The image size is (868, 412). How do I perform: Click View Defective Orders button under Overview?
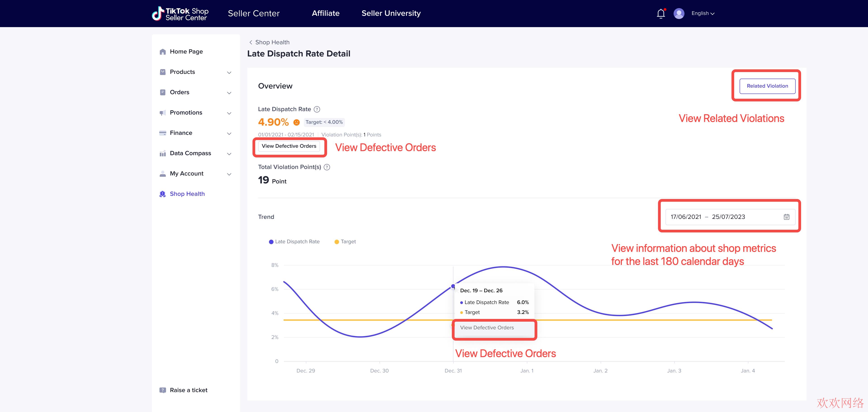pyautogui.click(x=289, y=146)
